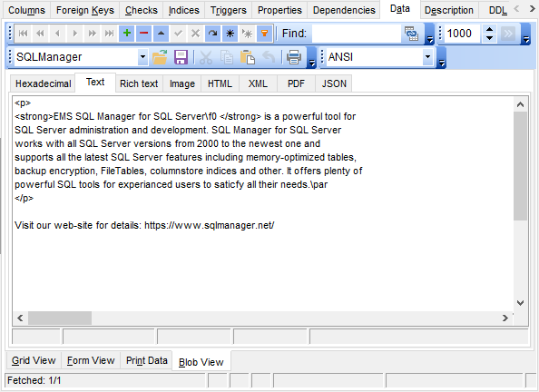
Task: Switch to Image blob tab
Action: click(x=182, y=83)
